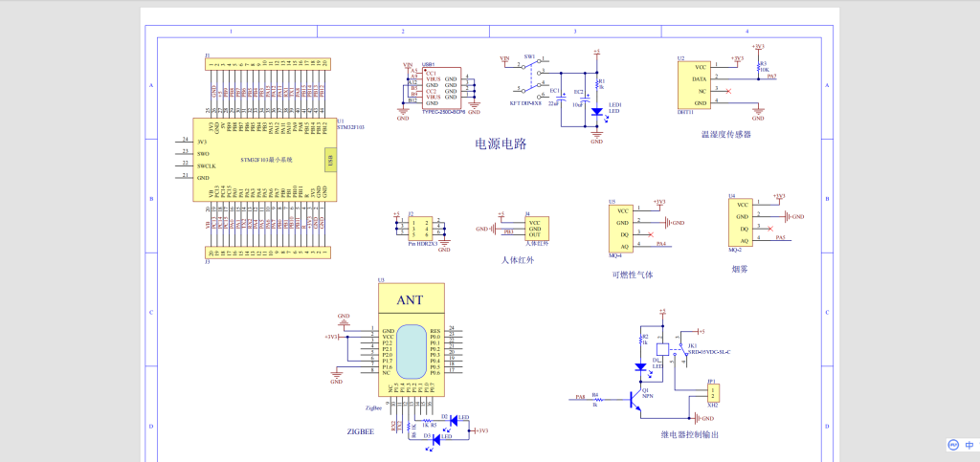Image resolution: width=980 pixels, height=462 pixels.
Task: Click the round icon beside 中 indicator
Action: pos(953,445)
